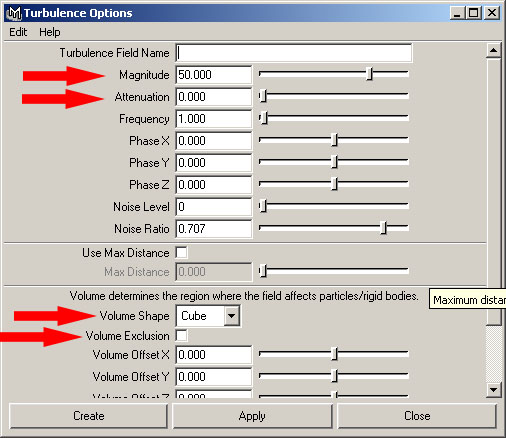Click the Magnitude label text
Screen dimensions: 506x438
click(144, 75)
